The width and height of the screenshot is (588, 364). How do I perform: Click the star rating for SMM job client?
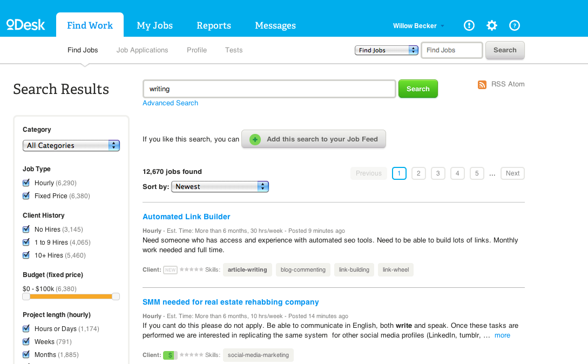click(191, 355)
